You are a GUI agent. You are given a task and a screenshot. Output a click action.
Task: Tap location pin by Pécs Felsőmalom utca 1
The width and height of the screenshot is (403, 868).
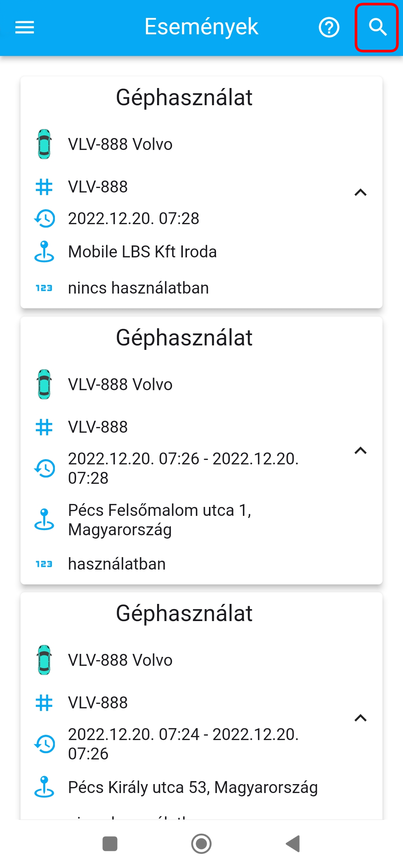coord(44,520)
